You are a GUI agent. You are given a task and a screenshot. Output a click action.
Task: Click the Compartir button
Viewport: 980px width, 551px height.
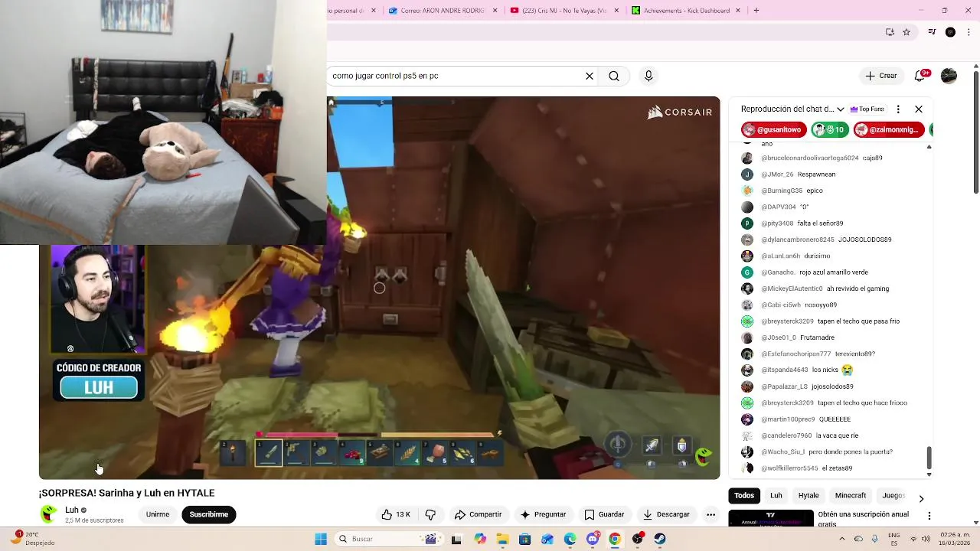478,514
